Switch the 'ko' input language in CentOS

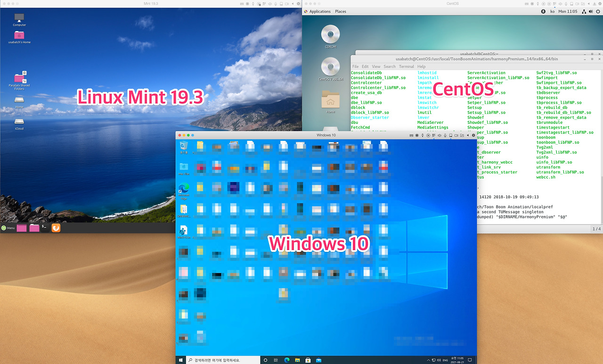552,11
